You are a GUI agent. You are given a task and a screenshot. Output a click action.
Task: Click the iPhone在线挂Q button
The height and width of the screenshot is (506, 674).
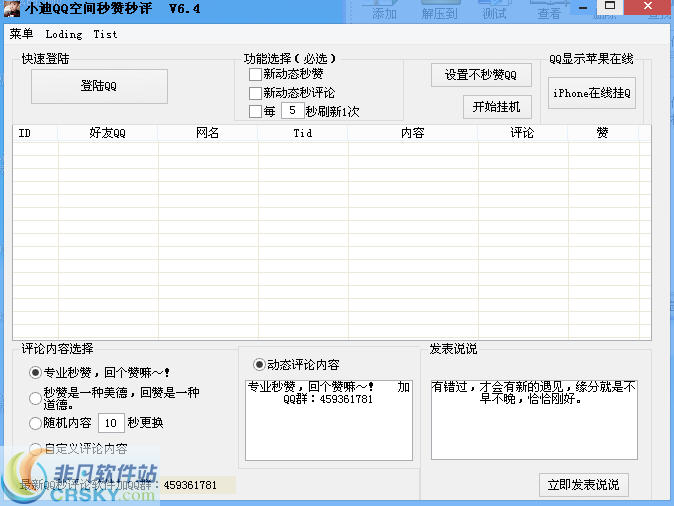(592, 93)
